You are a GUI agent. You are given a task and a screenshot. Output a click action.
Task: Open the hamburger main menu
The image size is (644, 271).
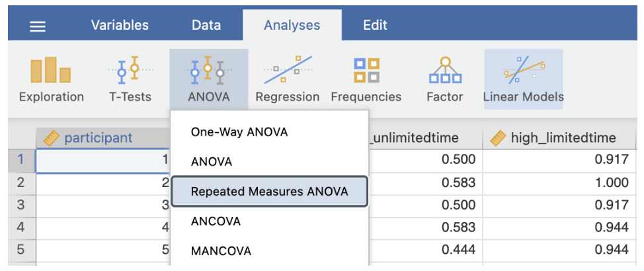(x=38, y=26)
